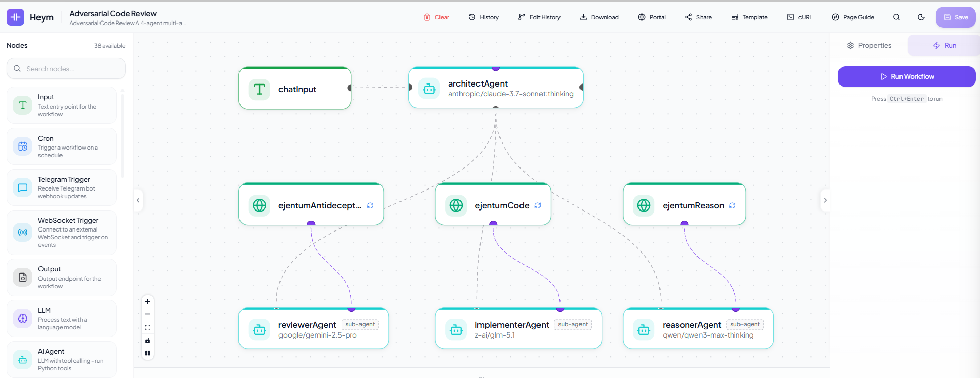The height and width of the screenshot is (378, 980).
Task: Zoom in on the canvas
Action: 148,302
